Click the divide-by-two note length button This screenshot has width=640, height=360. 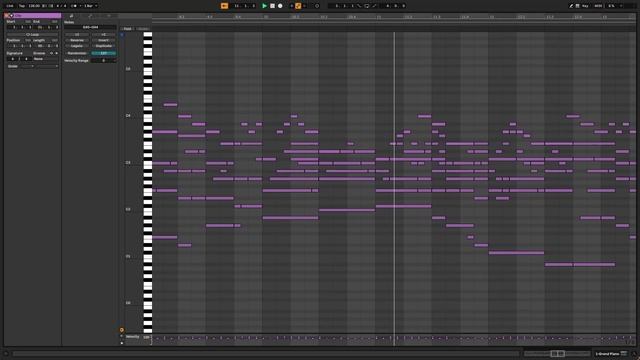point(77,35)
